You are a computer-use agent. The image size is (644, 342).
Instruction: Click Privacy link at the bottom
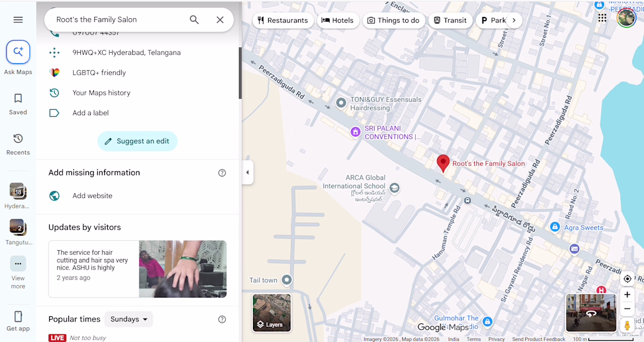tap(496, 339)
